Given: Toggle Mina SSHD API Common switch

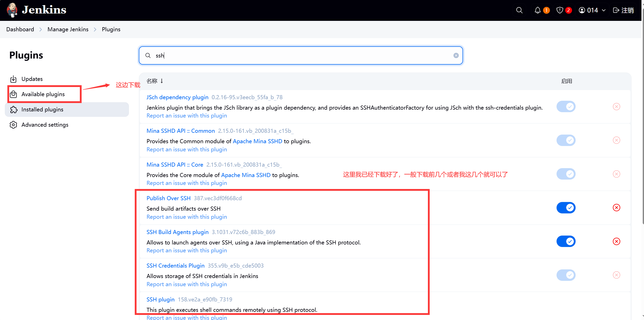Looking at the screenshot, I should pos(566,140).
